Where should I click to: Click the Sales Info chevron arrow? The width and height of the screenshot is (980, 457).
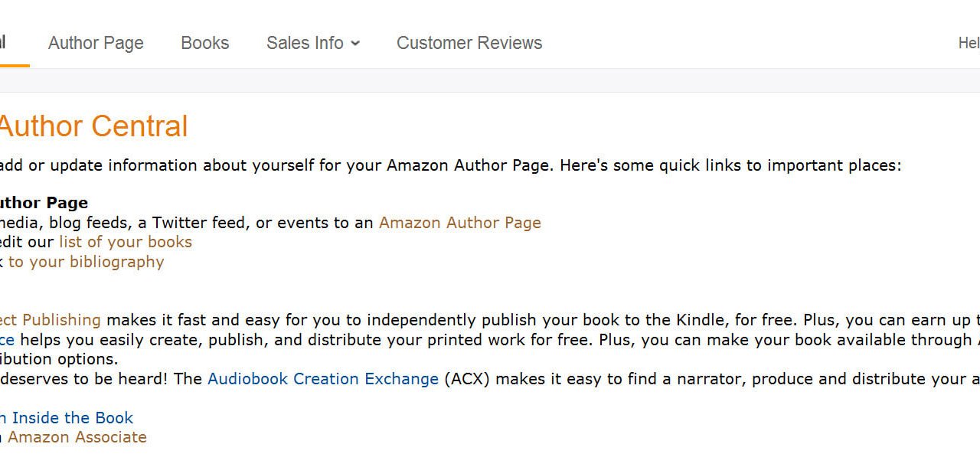click(355, 44)
